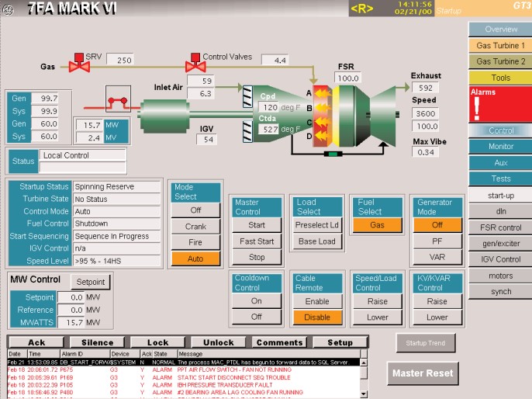Click the green generator graphic
Screen dimensions: 532x399
tap(164, 116)
